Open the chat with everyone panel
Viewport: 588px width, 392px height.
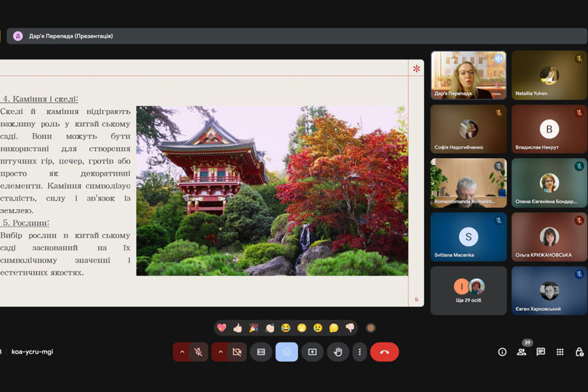click(540, 351)
